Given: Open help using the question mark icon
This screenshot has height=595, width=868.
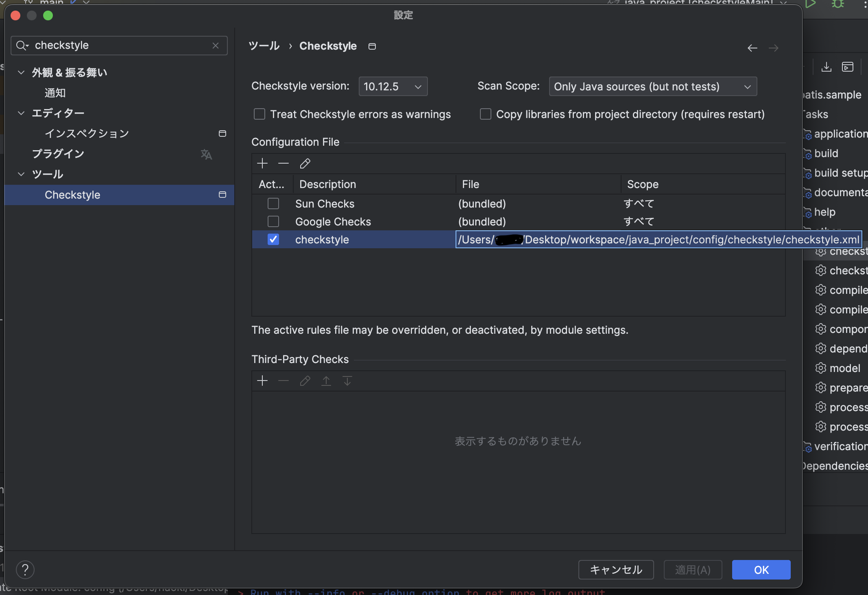Looking at the screenshot, I should tap(25, 570).
